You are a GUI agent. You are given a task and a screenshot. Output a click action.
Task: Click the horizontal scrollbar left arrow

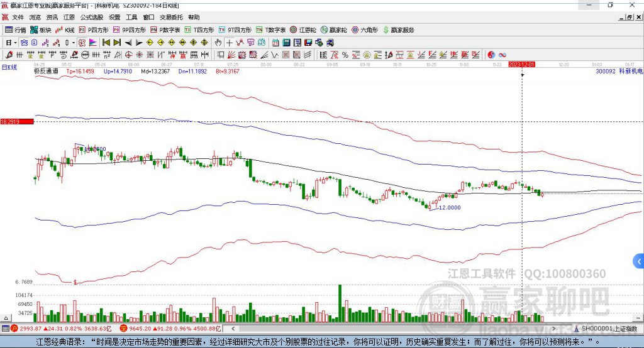[x=233, y=329]
